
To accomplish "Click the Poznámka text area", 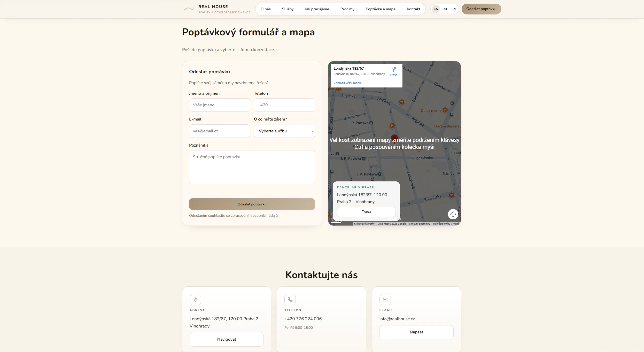I will 252,167.
